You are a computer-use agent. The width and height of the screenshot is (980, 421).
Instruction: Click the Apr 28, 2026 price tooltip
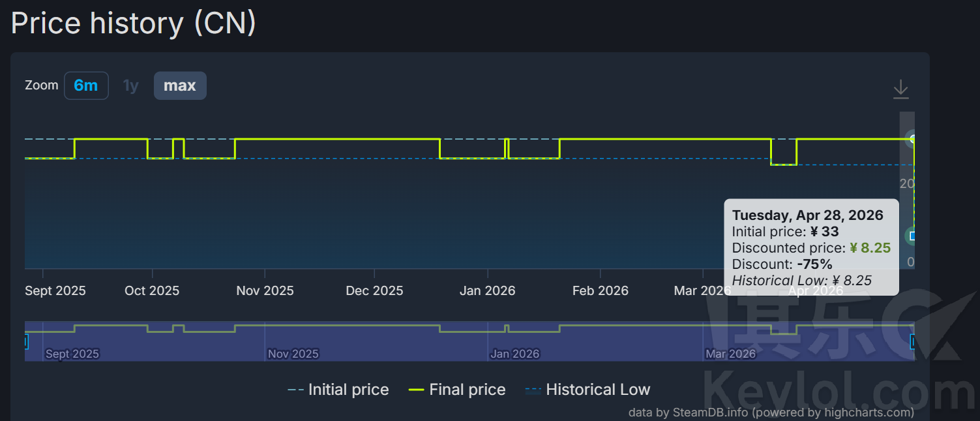811,247
